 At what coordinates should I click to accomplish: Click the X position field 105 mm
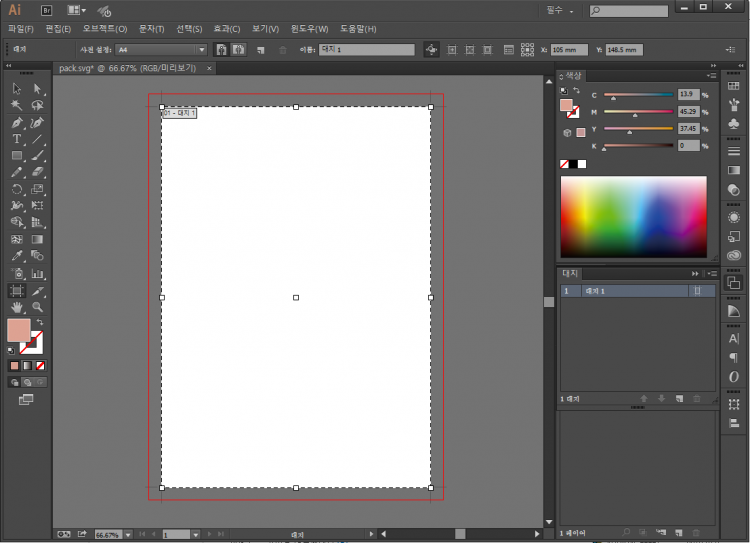569,50
